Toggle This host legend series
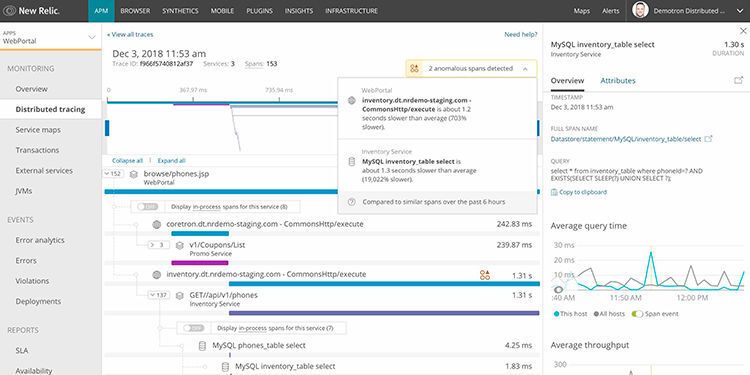 pyautogui.click(x=570, y=314)
